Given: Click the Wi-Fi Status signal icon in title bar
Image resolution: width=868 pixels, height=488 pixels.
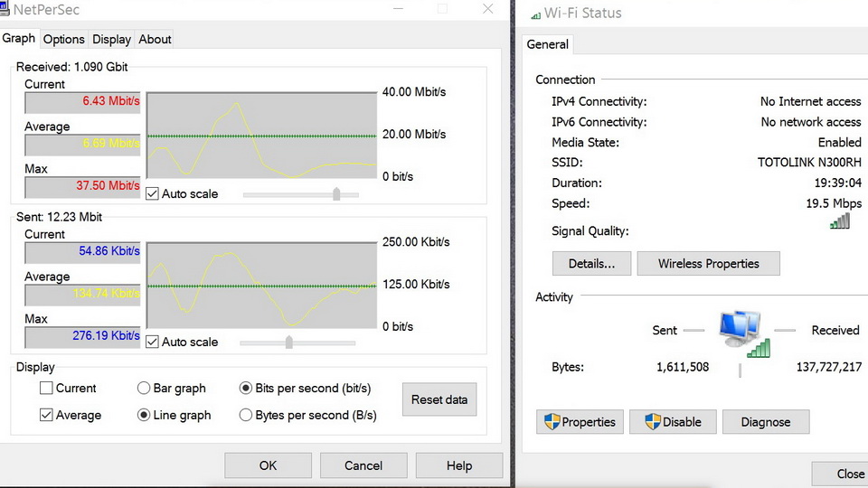Looking at the screenshot, I should pos(534,14).
